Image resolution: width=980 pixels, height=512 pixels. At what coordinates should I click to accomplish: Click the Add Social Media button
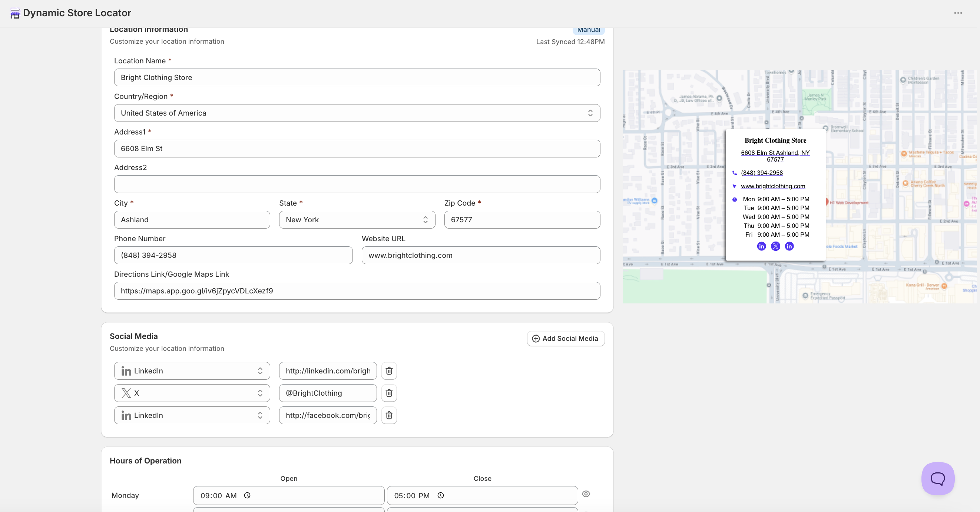565,339
